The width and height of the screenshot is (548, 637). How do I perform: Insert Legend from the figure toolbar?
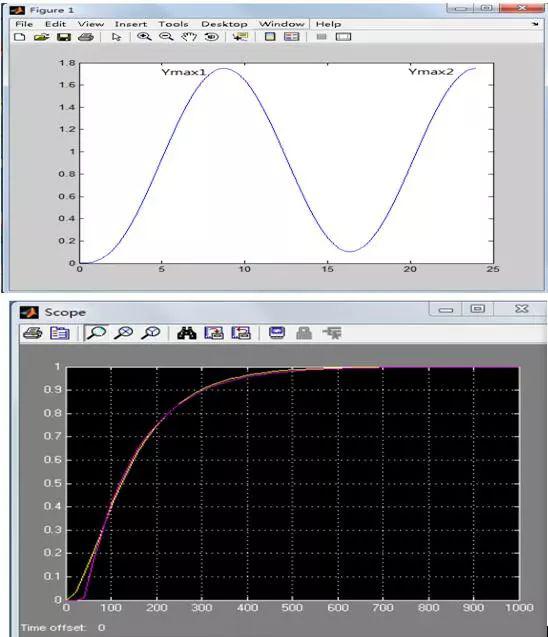292,37
